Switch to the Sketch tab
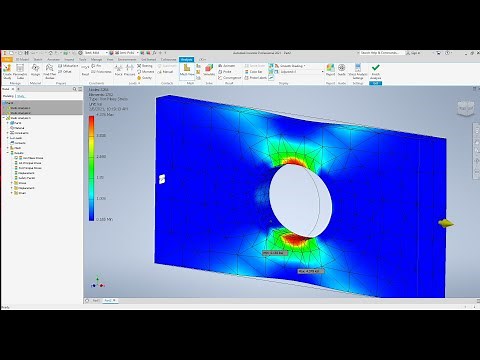 coord(38,59)
